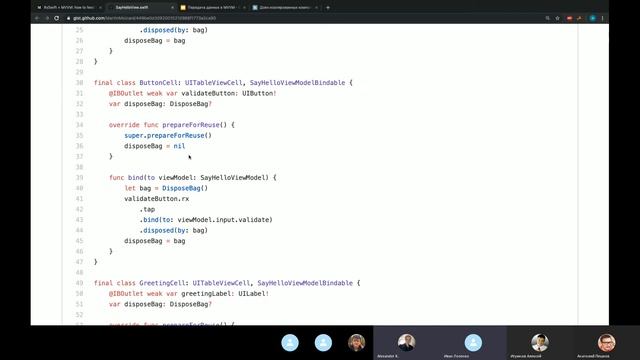Go back using the browser back arrow

(37, 18)
